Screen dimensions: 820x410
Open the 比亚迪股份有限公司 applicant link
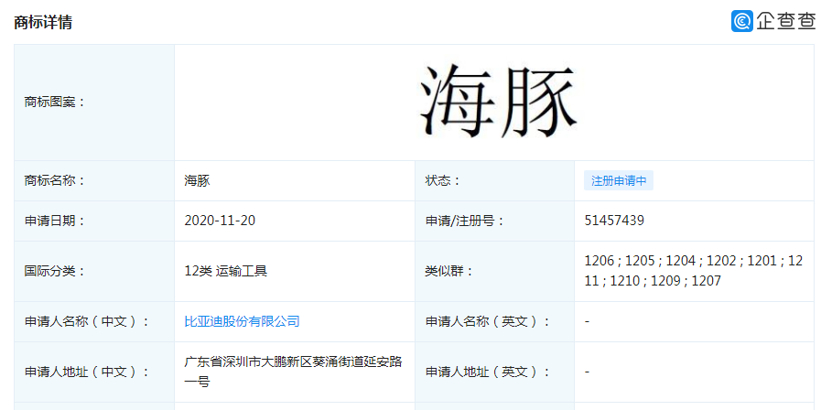pyautogui.click(x=242, y=321)
